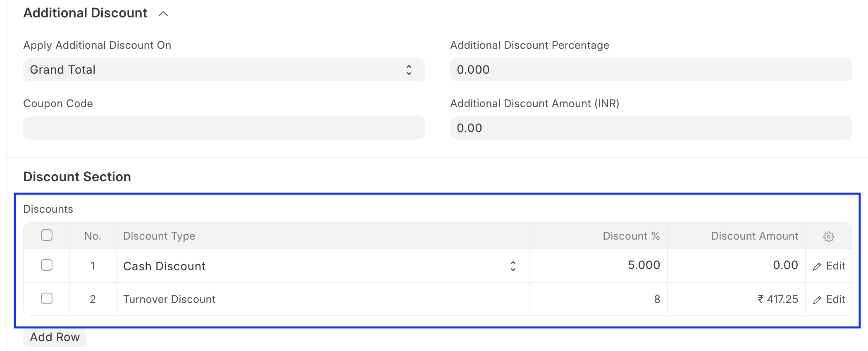
Task: Click pencil icon on Cash Discount row
Action: coord(817,267)
